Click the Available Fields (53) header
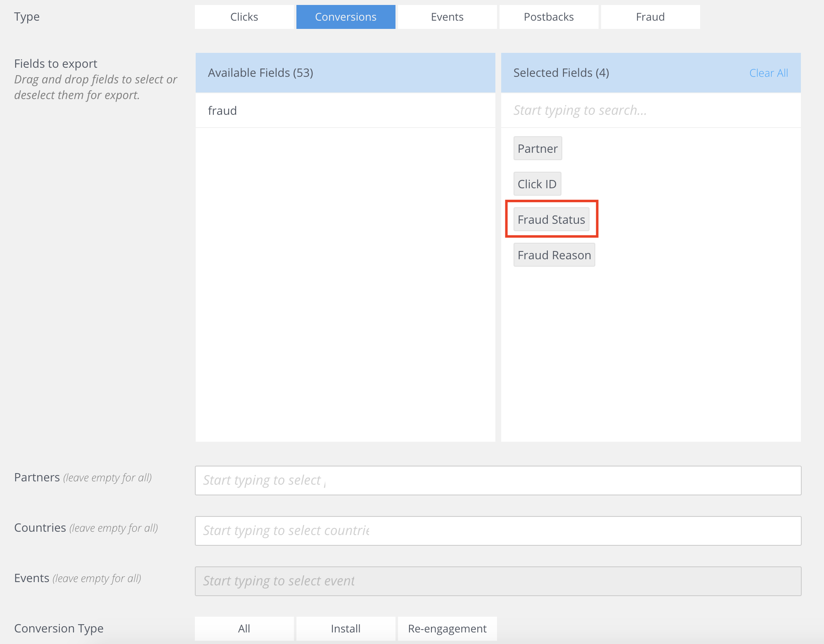 pyautogui.click(x=260, y=73)
